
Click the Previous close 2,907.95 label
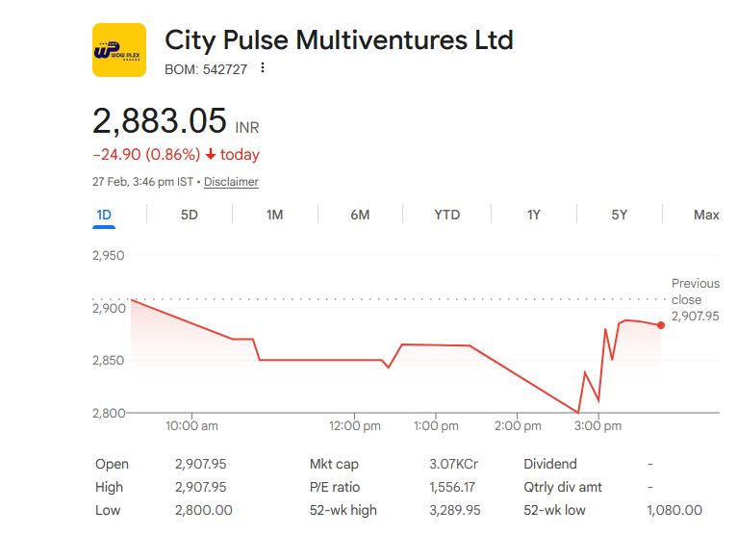coord(695,299)
